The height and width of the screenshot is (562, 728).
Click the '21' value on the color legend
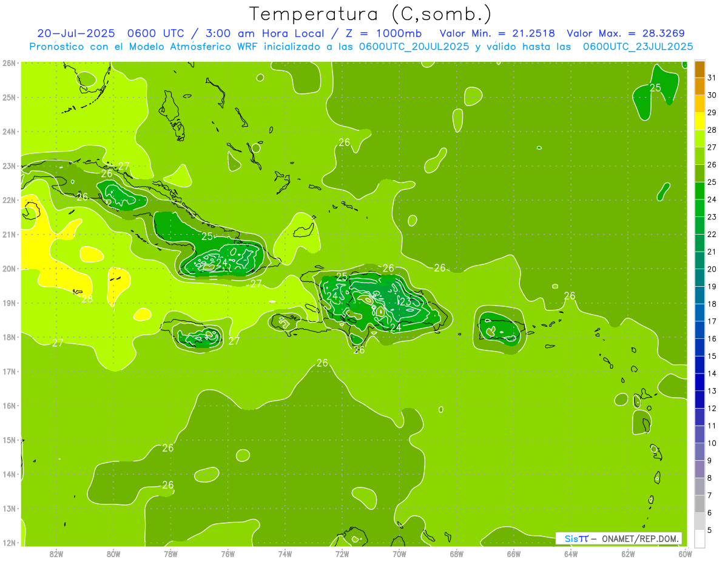click(712, 252)
